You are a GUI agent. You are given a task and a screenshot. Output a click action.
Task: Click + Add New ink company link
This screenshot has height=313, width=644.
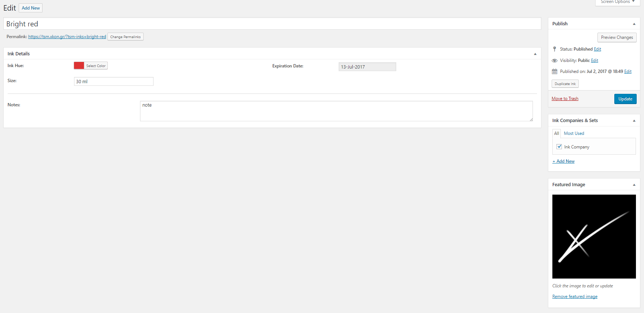pos(563,161)
